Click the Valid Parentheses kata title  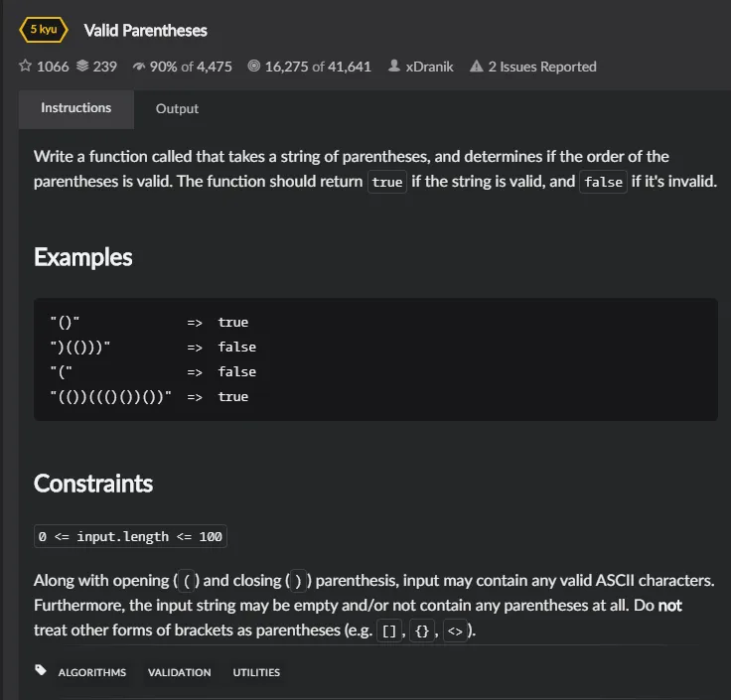145,31
